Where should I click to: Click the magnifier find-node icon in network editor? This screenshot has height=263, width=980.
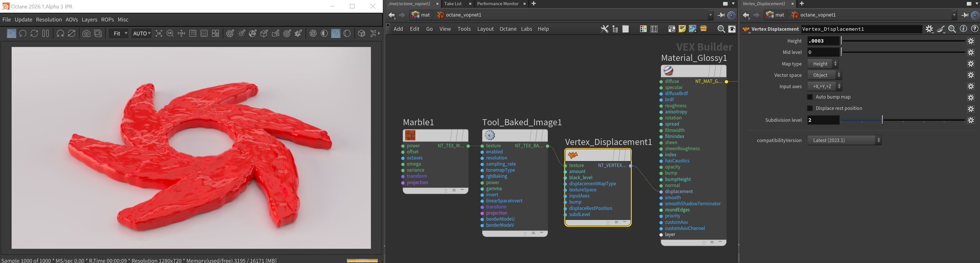pos(721,29)
